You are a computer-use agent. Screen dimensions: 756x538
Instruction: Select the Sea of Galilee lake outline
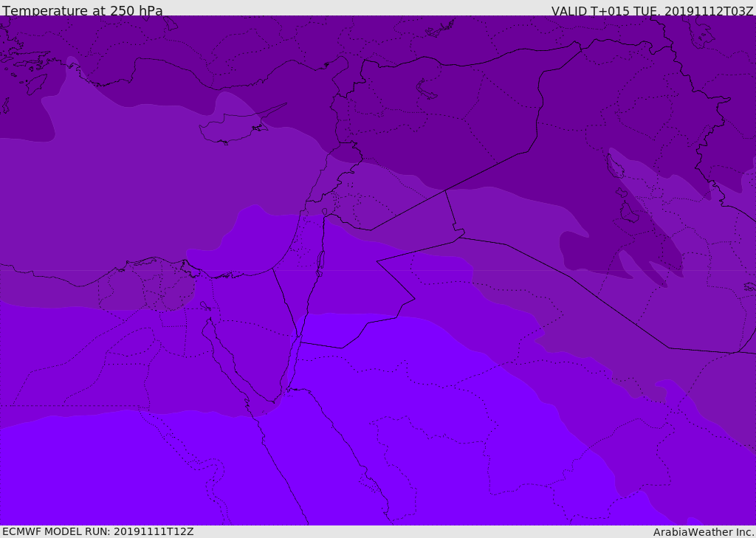(x=324, y=212)
